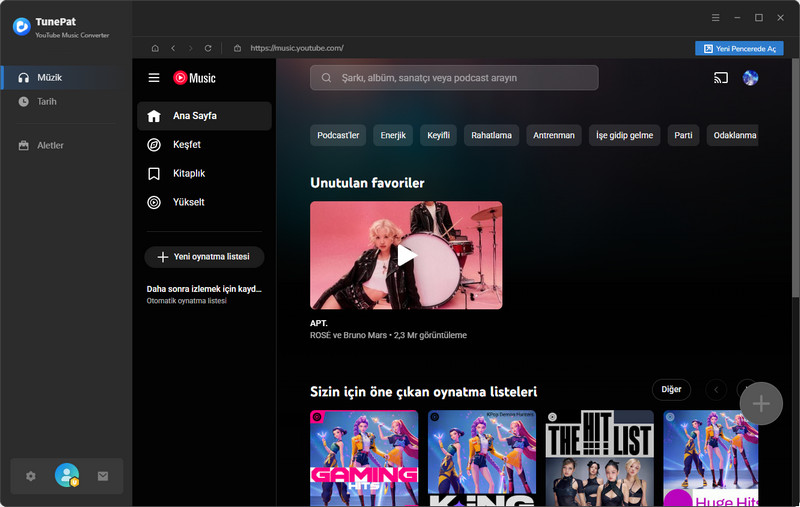Open the APT. song title link

click(319, 323)
